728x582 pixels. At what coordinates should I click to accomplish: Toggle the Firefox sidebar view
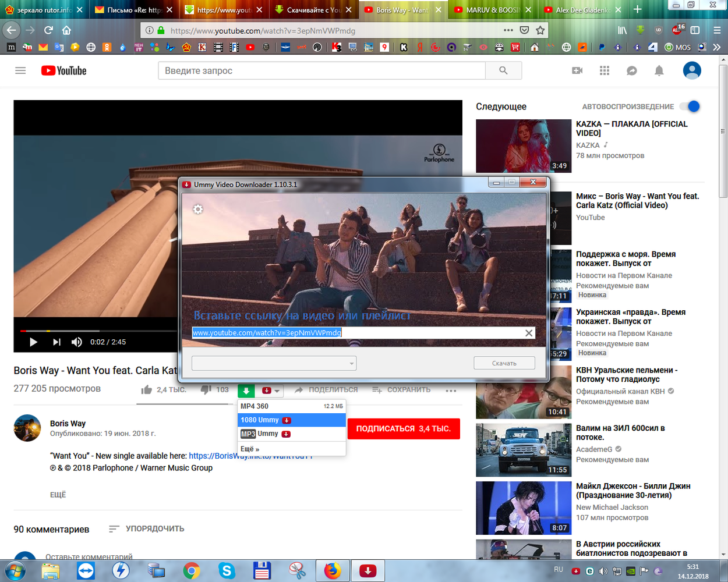click(695, 30)
